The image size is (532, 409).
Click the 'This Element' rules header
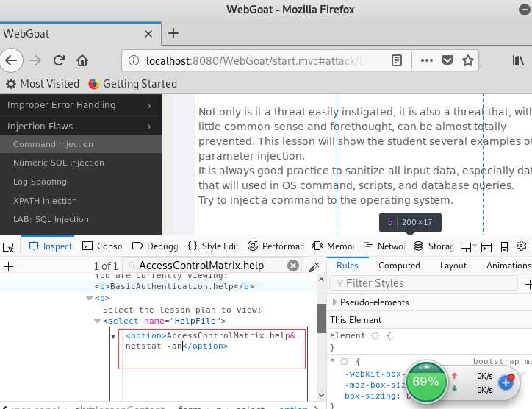[x=356, y=320]
